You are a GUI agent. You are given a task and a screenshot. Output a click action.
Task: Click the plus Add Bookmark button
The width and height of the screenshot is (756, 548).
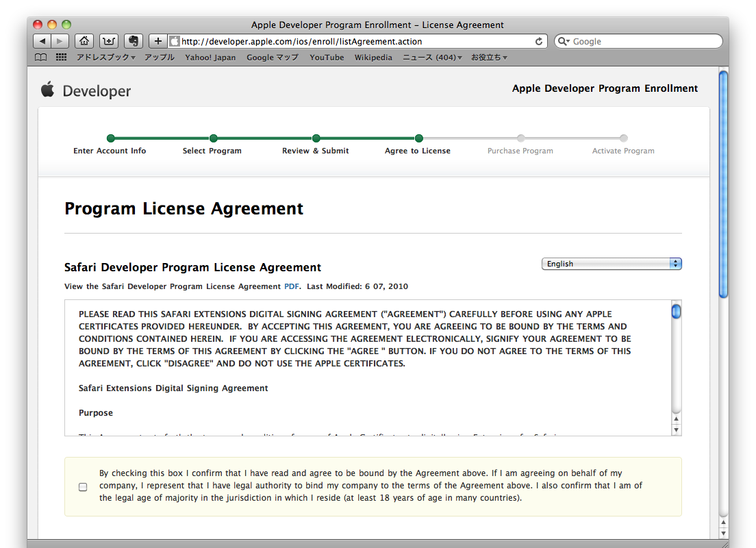pyautogui.click(x=157, y=41)
